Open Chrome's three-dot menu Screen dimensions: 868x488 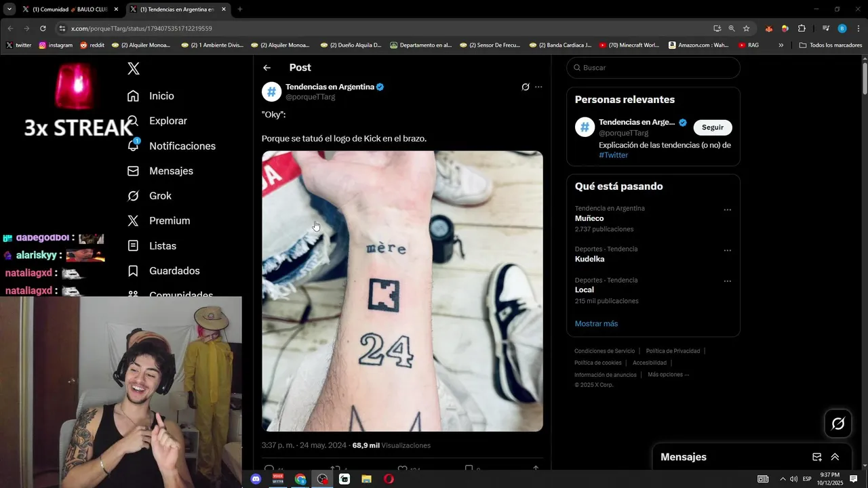click(859, 28)
